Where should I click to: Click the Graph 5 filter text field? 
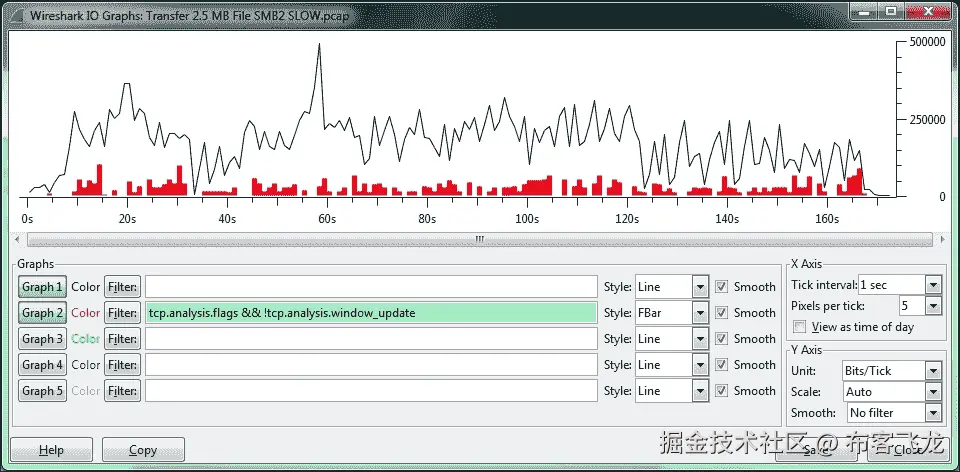coord(371,391)
